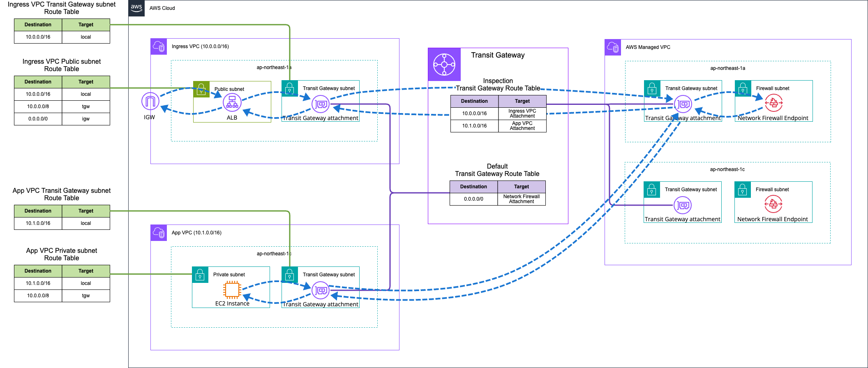Select "ap-northeast-1c" label in App VPC
The width and height of the screenshot is (868, 368).
pos(274,254)
